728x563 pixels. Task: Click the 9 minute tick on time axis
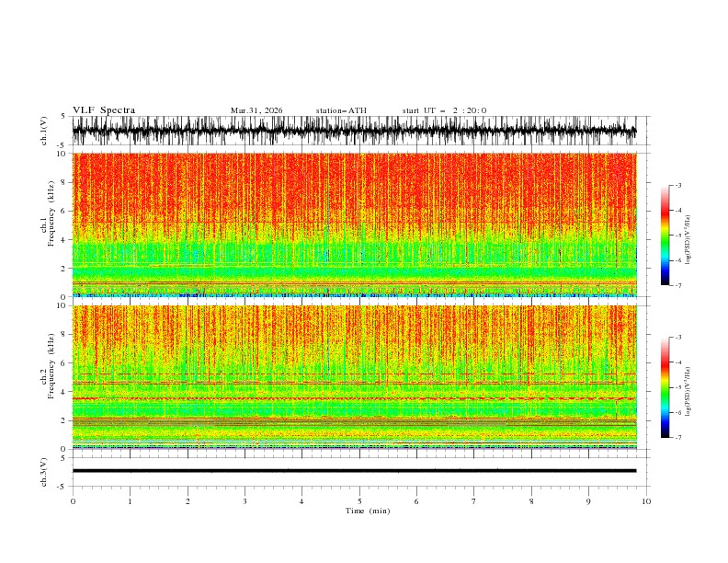588,501
